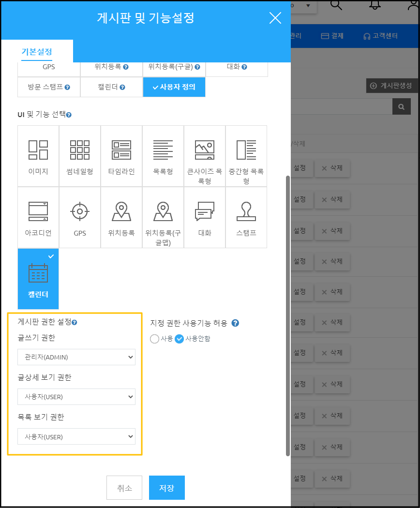Enable the 사용 radio option
Image resolution: width=420 pixels, height=508 pixels.
(x=155, y=339)
